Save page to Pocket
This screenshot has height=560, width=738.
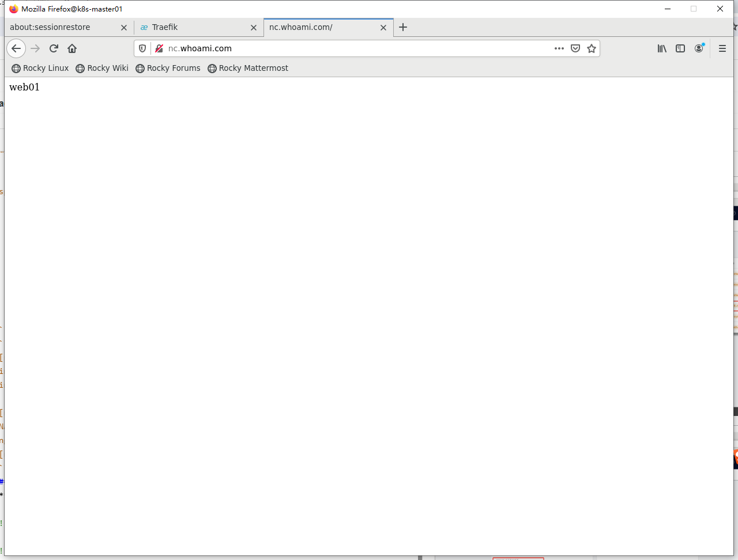tap(575, 48)
